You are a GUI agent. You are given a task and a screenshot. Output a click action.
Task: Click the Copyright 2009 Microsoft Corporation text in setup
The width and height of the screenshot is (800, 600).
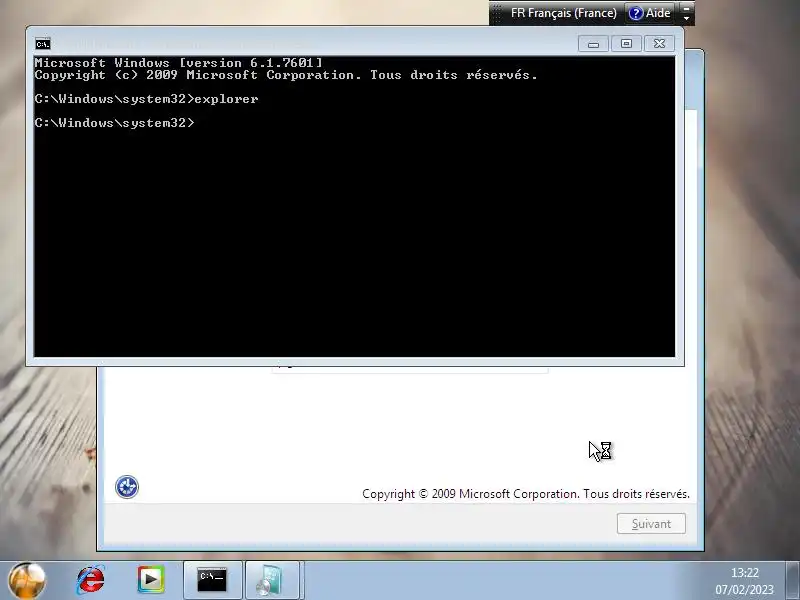526,494
